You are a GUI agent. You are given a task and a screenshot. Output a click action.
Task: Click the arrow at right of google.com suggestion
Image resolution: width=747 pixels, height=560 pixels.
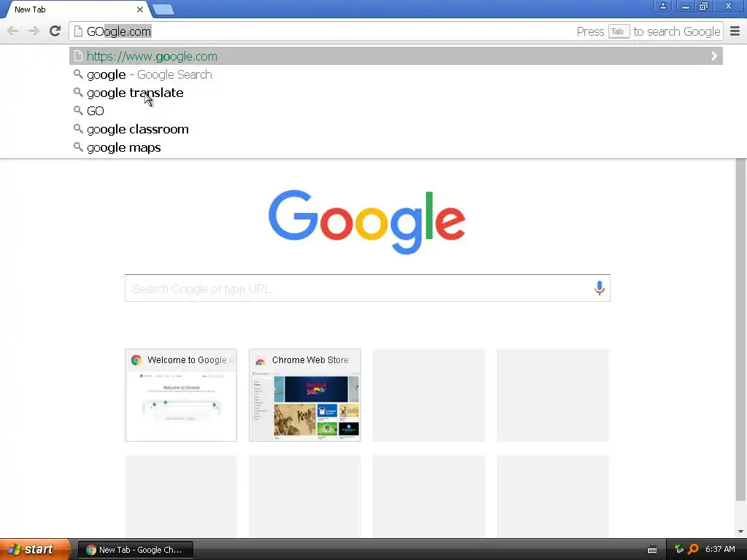(713, 56)
